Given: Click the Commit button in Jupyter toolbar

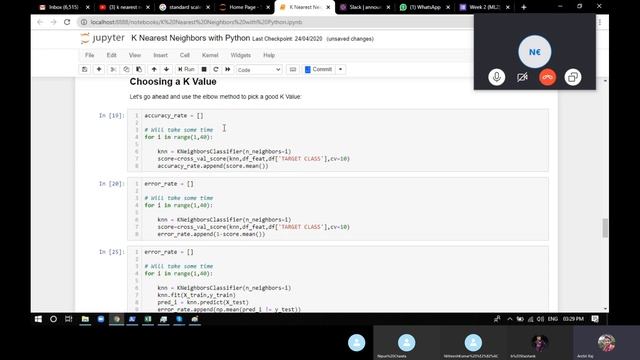Looking at the screenshot, I should [x=318, y=69].
